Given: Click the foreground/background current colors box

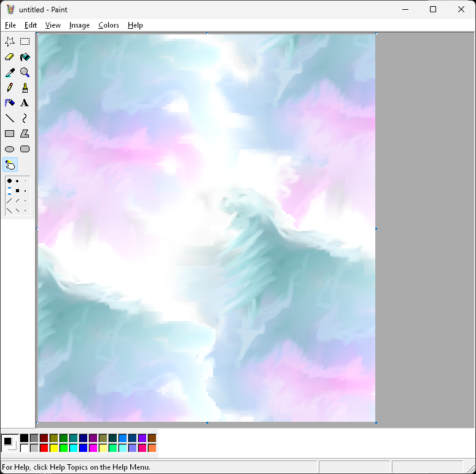Looking at the screenshot, I should click(x=10, y=443).
